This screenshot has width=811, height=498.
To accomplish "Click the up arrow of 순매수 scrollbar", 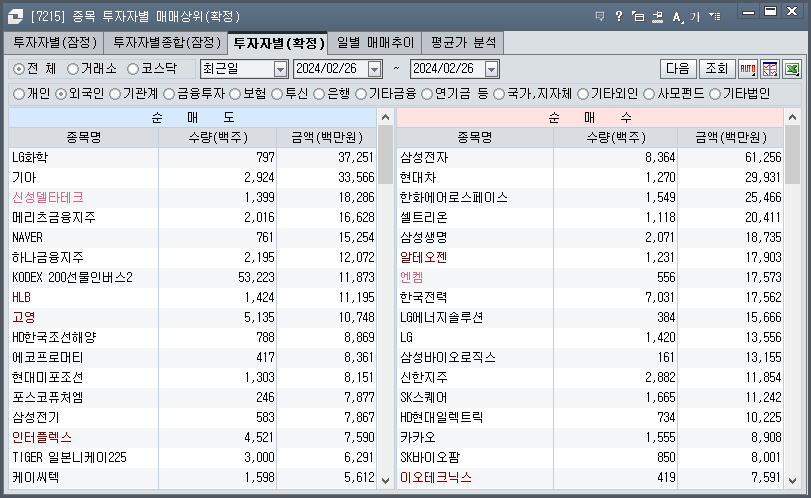I will click(792, 117).
